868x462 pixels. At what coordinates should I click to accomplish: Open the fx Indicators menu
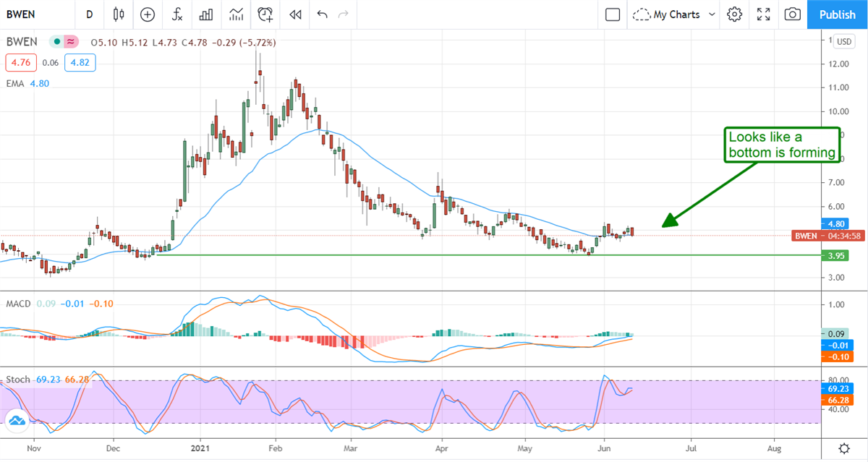[x=176, y=14]
